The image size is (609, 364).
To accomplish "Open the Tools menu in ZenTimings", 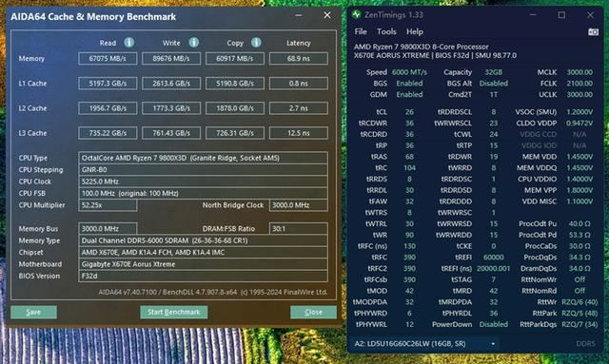I will pos(386,31).
